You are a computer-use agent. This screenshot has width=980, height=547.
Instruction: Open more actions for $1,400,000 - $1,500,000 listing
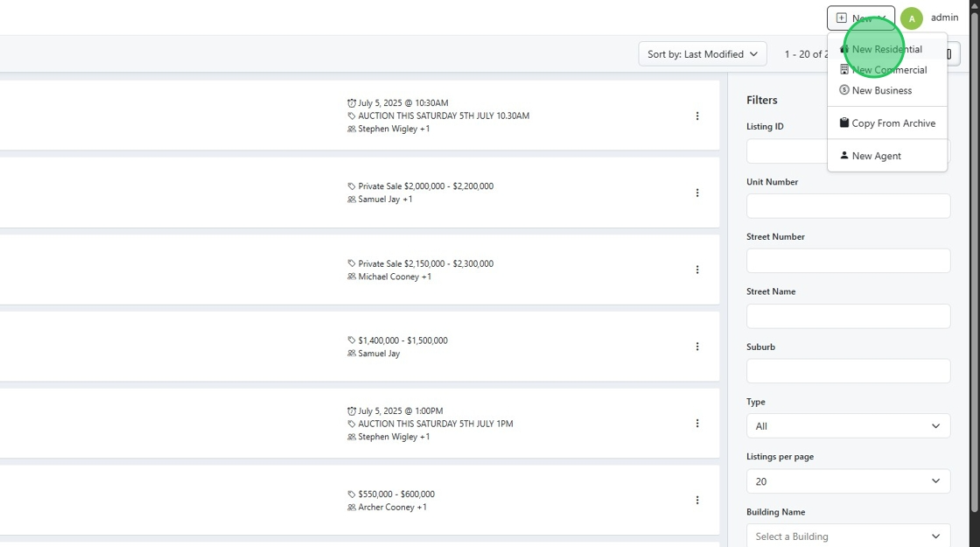697,347
